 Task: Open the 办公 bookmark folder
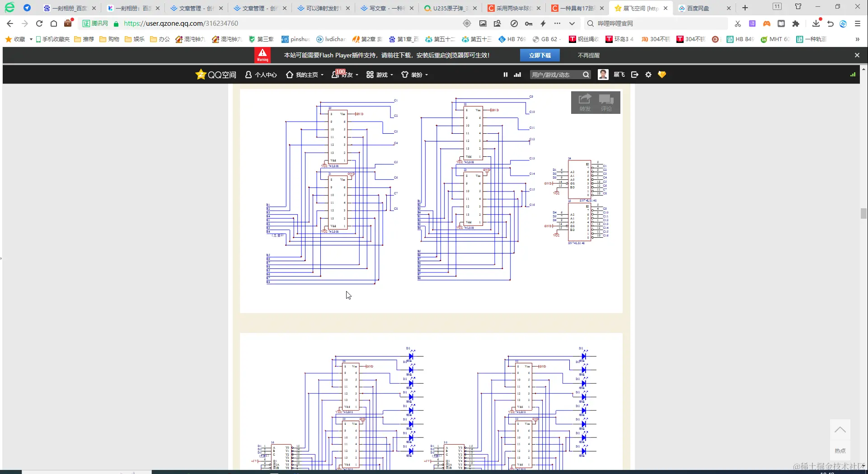(160, 39)
